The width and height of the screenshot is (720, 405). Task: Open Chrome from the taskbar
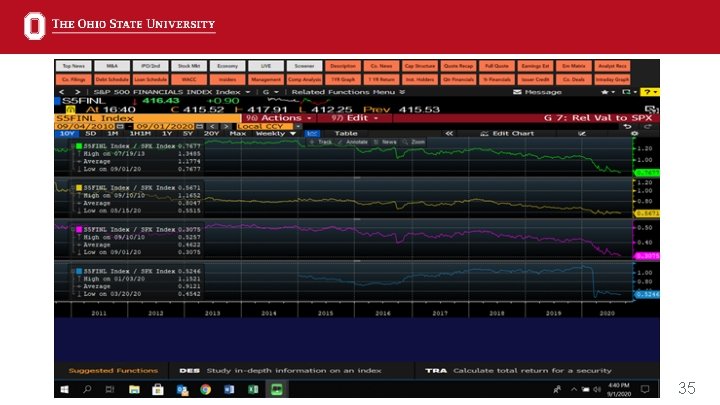click(205, 389)
